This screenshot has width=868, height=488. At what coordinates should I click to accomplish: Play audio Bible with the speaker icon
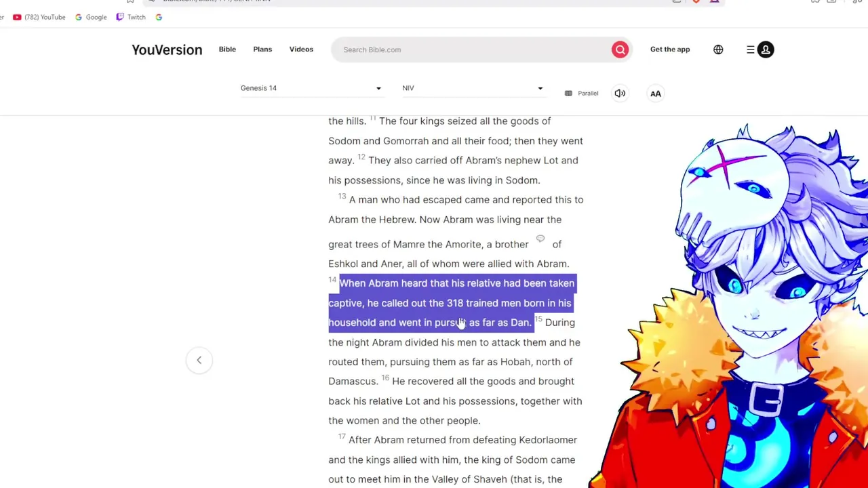click(620, 94)
